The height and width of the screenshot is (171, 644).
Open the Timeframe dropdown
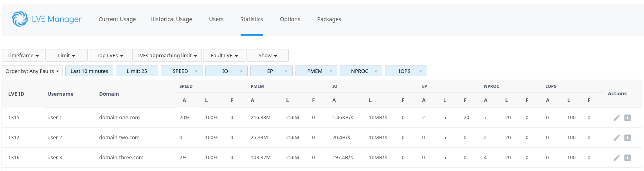coord(23,55)
